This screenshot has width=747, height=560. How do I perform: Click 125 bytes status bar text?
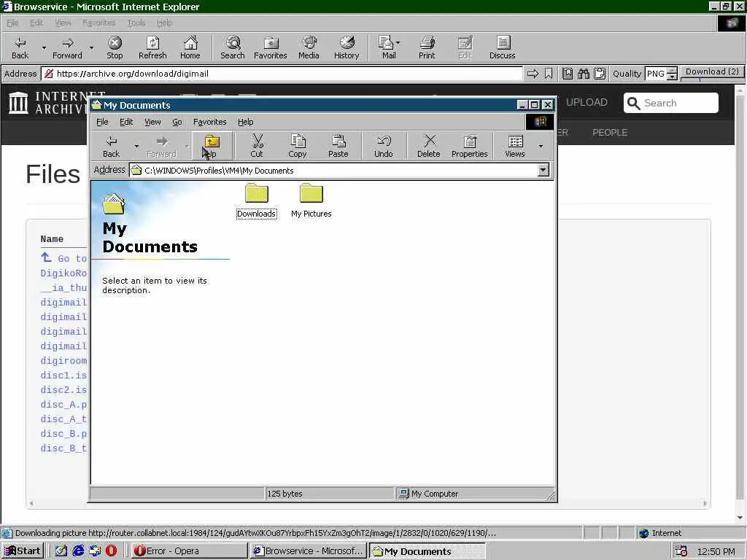pos(285,494)
